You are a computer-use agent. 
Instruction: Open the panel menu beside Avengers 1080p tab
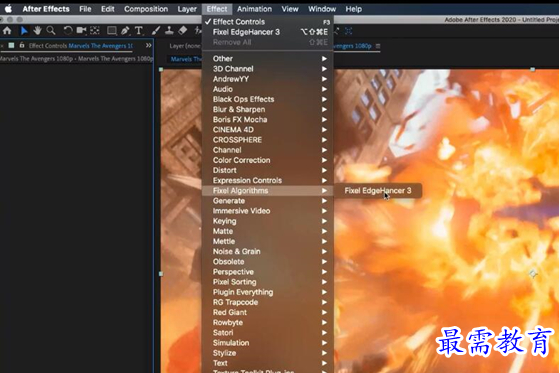378,46
